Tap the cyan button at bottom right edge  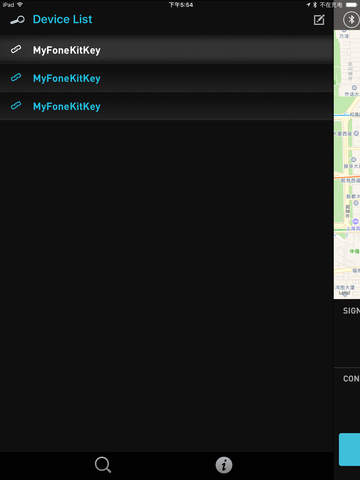click(349, 449)
